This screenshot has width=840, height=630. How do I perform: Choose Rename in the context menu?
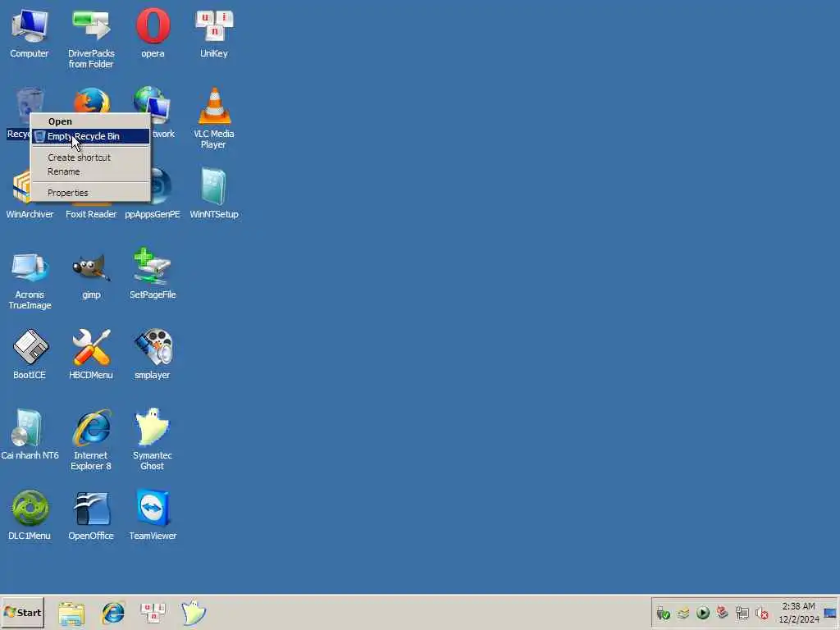click(90, 171)
